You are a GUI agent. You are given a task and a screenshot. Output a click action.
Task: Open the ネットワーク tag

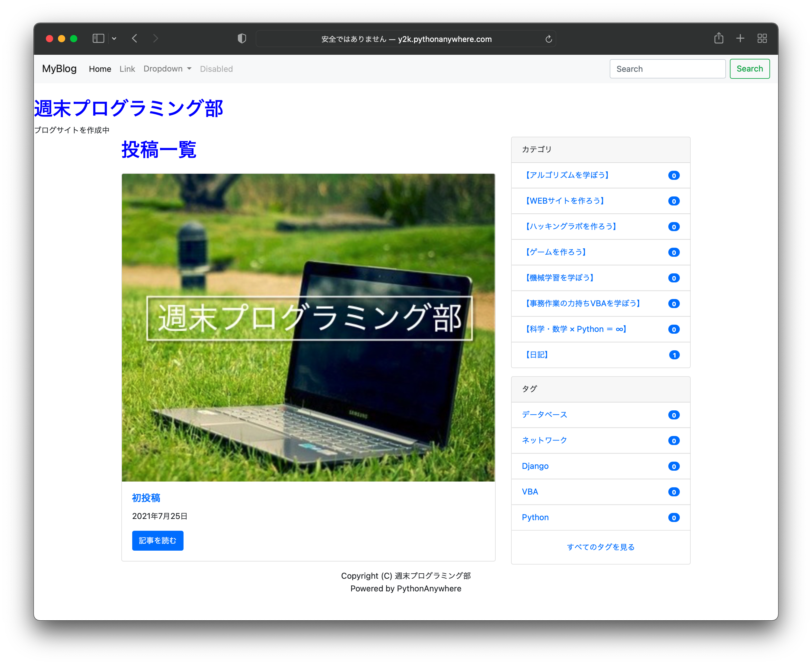pyautogui.click(x=545, y=441)
